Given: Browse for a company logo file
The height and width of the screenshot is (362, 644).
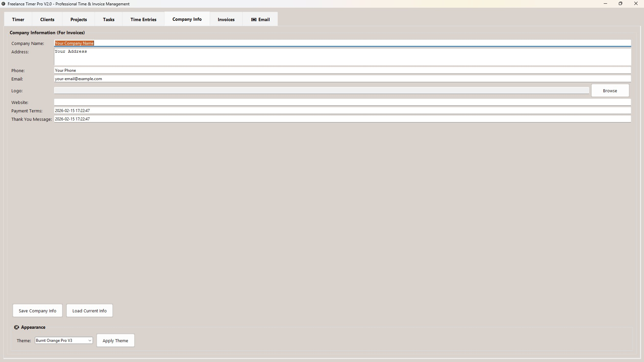Looking at the screenshot, I should 610,91.
